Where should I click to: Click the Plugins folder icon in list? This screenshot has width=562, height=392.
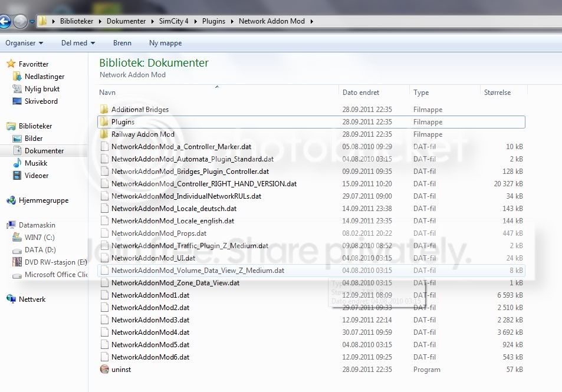[104, 122]
